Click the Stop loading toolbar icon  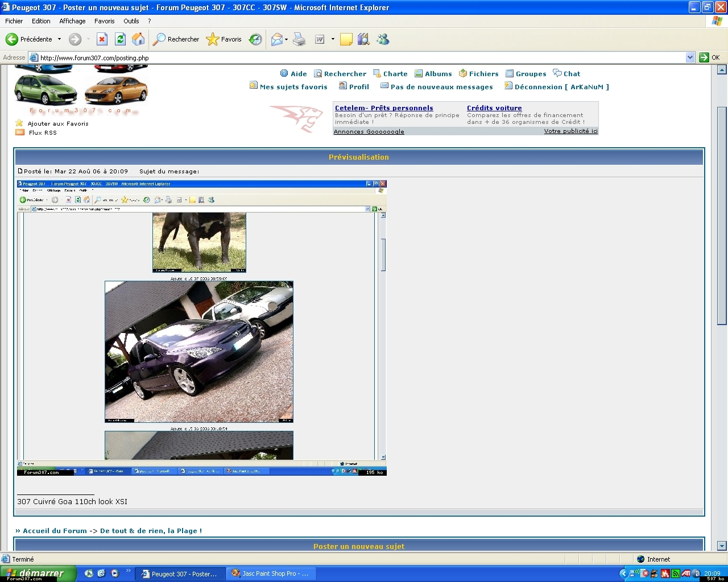tap(102, 39)
